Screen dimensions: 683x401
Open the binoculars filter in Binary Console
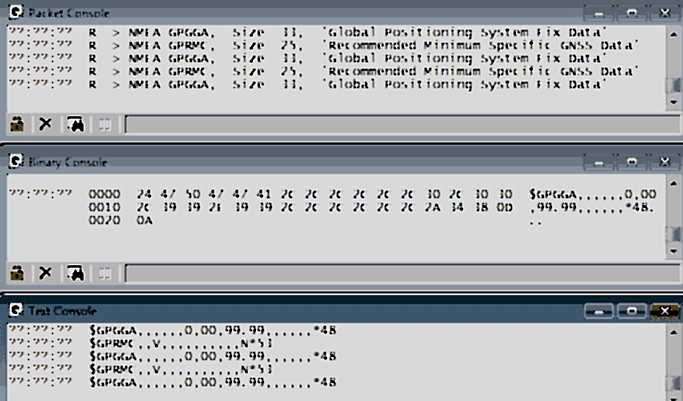coord(74,272)
